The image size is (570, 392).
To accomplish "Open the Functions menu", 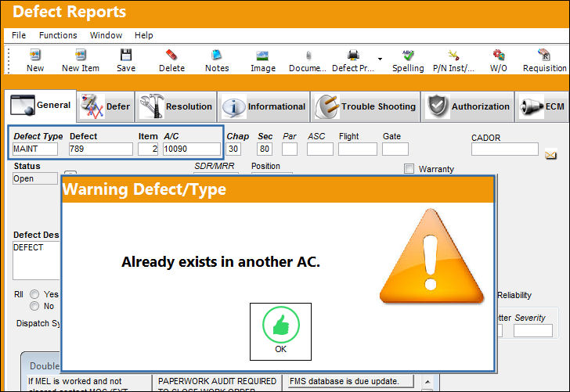I will [x=58, y=35].
